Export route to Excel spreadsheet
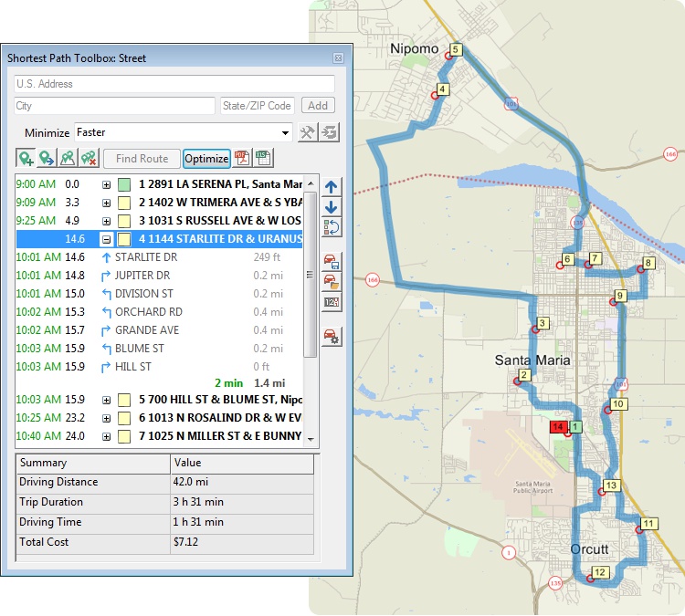This screenshot has height=616, width=685. 263,159
